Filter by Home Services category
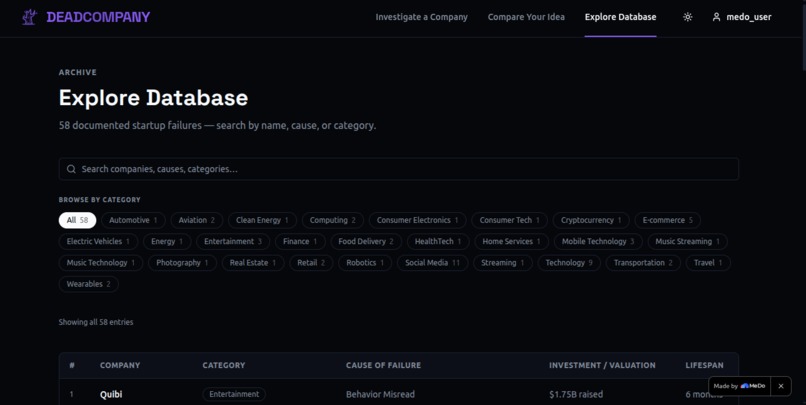The width and height of the screenshot is (806, 405). click(511, 242)
